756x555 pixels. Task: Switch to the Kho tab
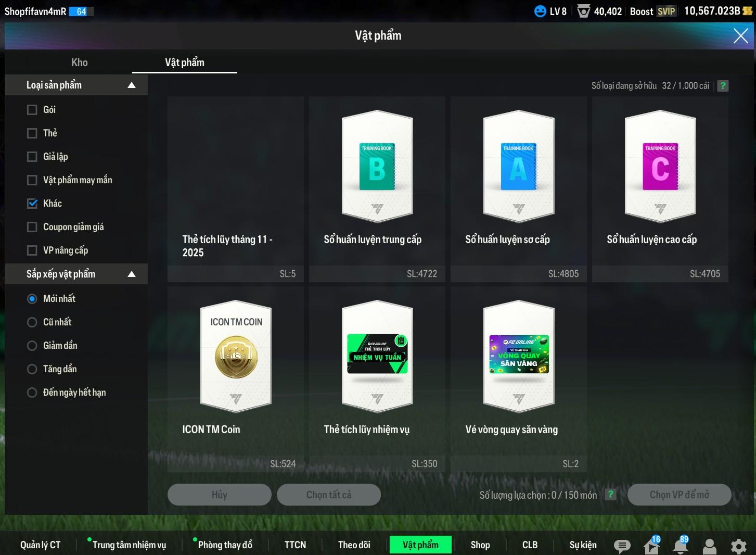(80, 62)
